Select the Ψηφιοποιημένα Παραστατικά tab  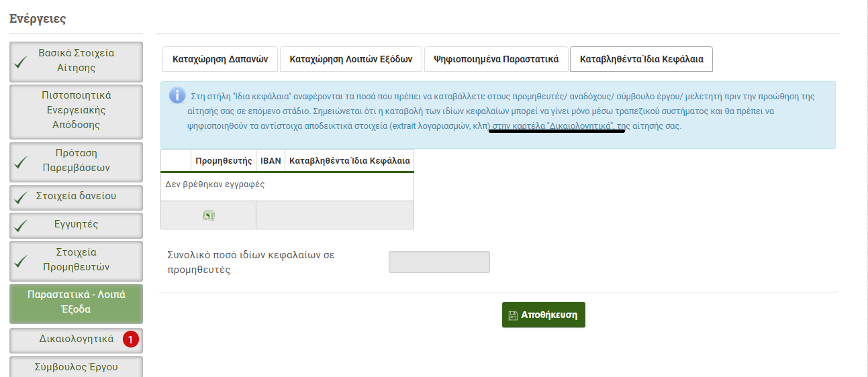(496, 59)
